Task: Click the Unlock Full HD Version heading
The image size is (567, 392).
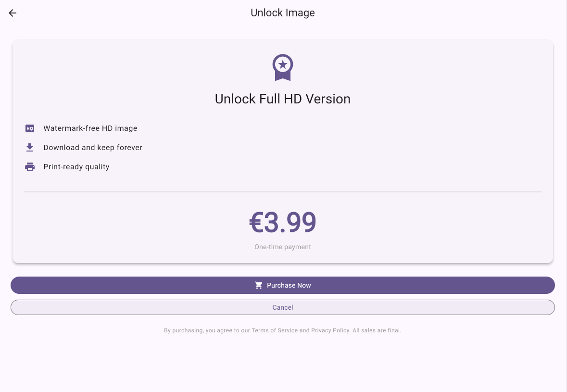Action: tap(283, 99)
